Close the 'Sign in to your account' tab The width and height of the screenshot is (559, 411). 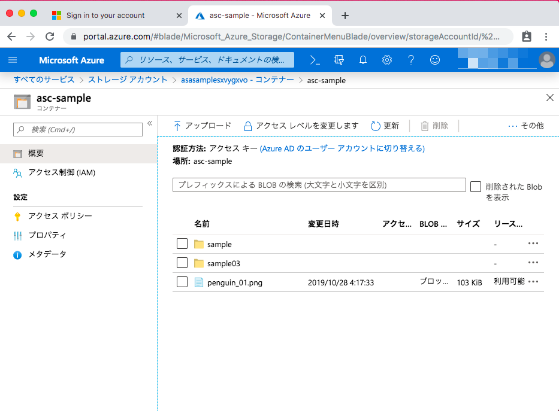click(x=179, y=15)
